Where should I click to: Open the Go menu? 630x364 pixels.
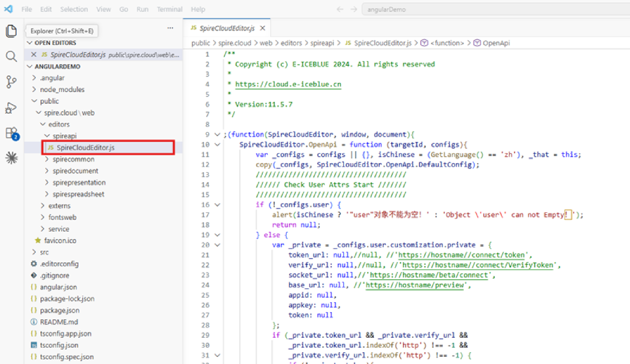pos(124,9)
